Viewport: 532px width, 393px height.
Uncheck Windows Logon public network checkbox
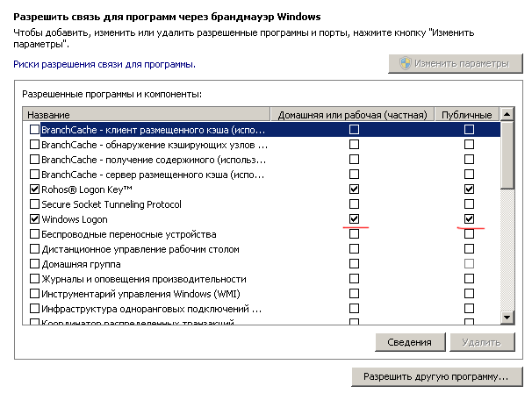click(x=470, y=219)
